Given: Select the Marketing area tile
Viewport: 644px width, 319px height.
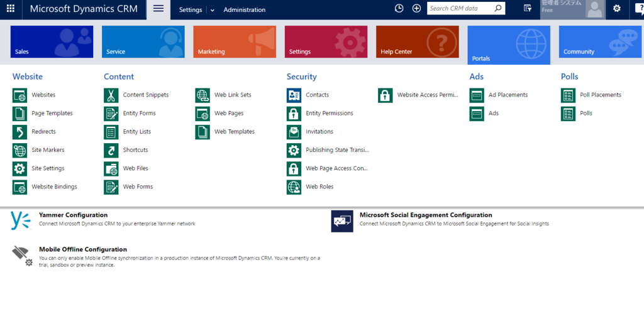Looking at the screenshot, I should pyautogui.click(x=235, y=42).
